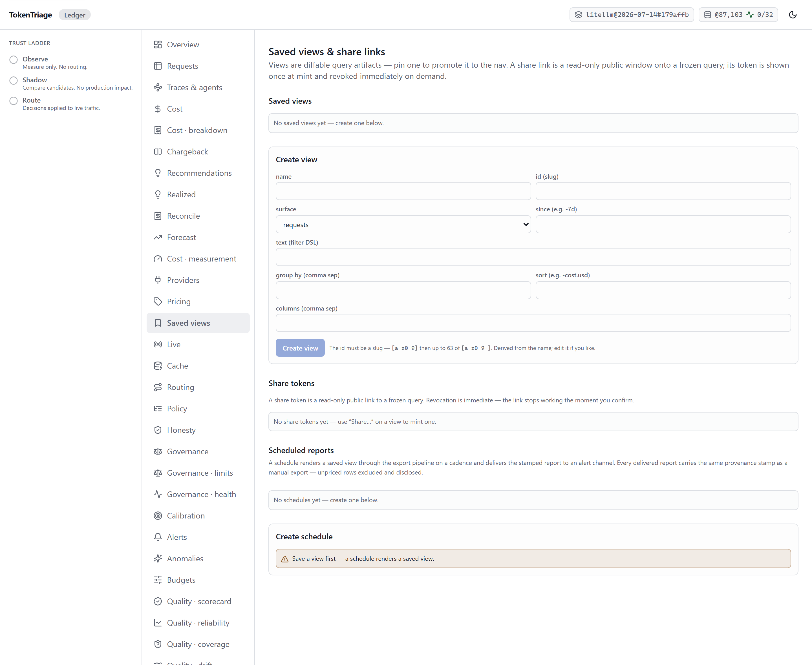The height and width of the screenshot is (665, 812).
Task: Focus the text filter DSL field
Action: (x=533, y=257)
